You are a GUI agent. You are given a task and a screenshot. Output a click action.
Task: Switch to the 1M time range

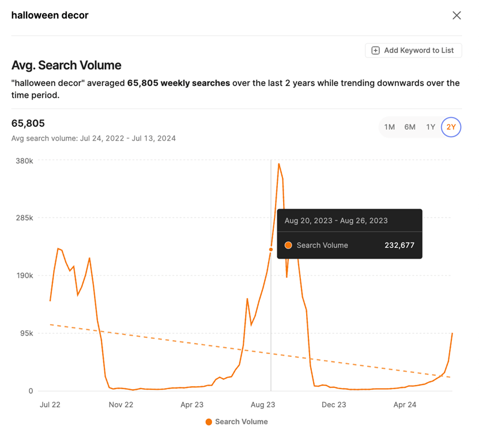point(390,127)
